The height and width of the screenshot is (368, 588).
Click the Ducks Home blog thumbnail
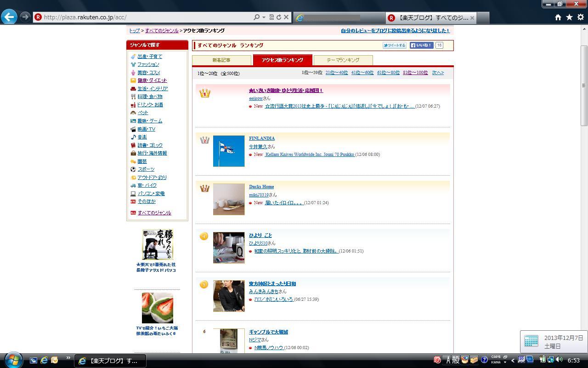click(229, 200)
